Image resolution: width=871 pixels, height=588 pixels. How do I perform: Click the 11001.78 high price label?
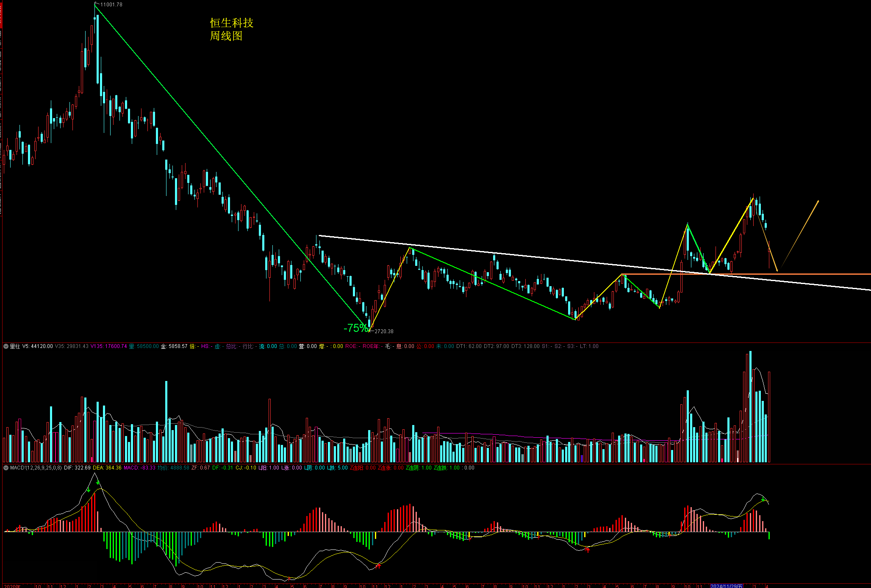(111, 5)
